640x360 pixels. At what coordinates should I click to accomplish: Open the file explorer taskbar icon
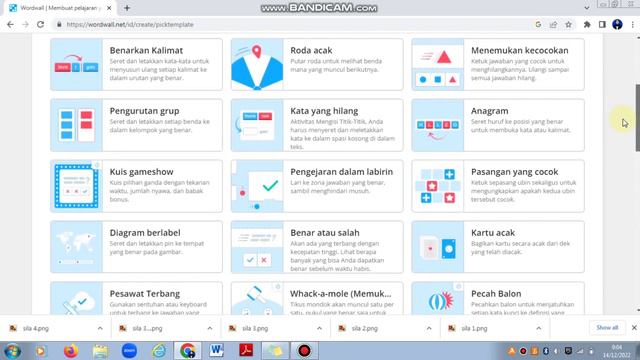100,351
